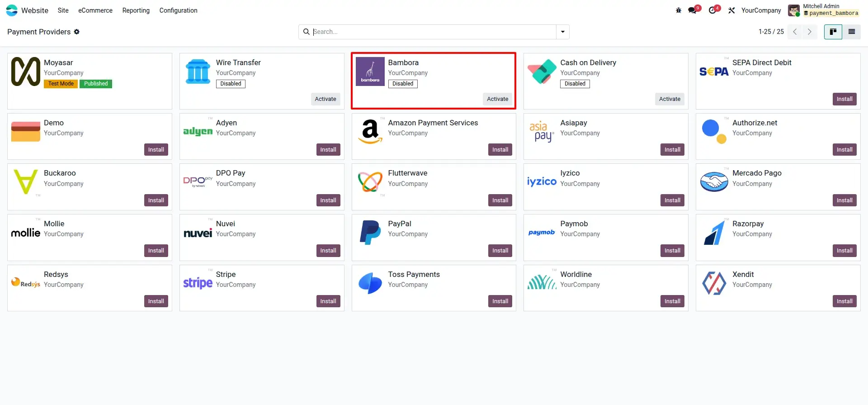The width and height of the screenshot is (868, 405).
Task: Open the YourCompany company switcher
Action: (x=761, y=10)
